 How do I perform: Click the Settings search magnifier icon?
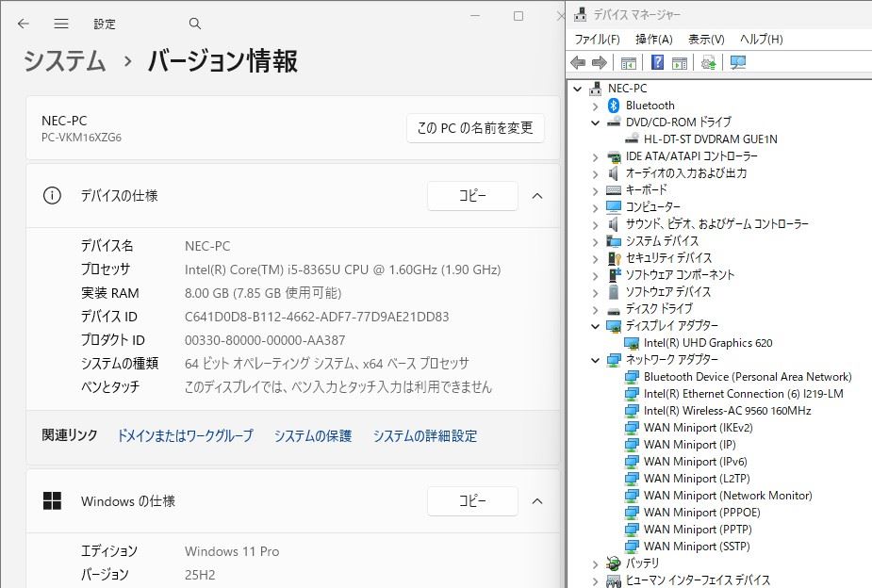click(195, 24)
